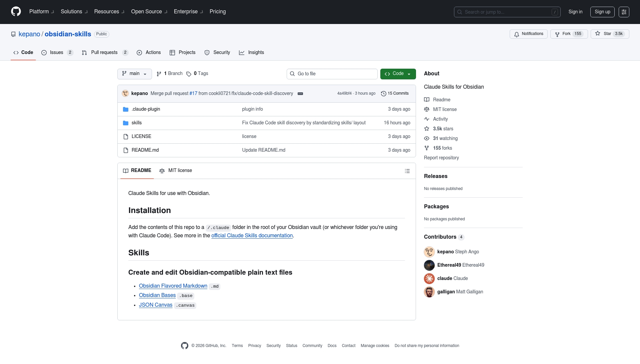Viewport: 640px width, 364px height.
Task: Switch to the Projects tab
Action: [183, 53]
